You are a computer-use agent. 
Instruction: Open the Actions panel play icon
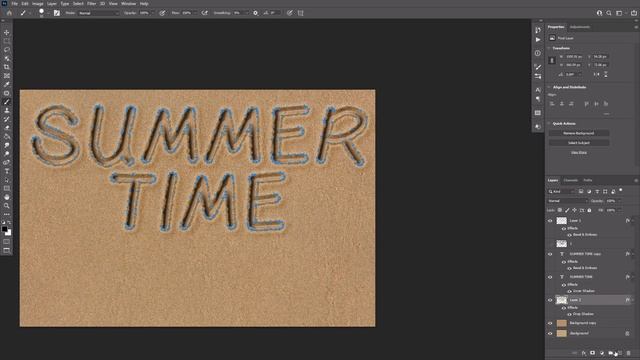pyautogui.click(x=538, y=40)
